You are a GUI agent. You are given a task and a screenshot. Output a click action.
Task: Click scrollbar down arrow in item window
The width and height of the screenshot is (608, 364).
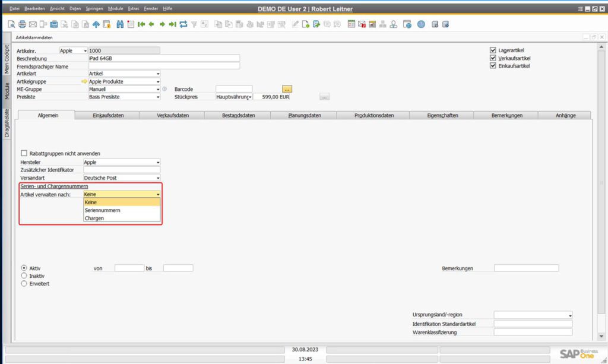click(601, 336)
